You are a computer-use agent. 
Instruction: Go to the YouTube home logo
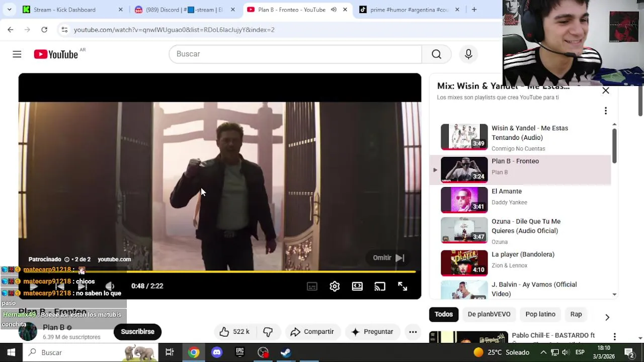[56, 54]
